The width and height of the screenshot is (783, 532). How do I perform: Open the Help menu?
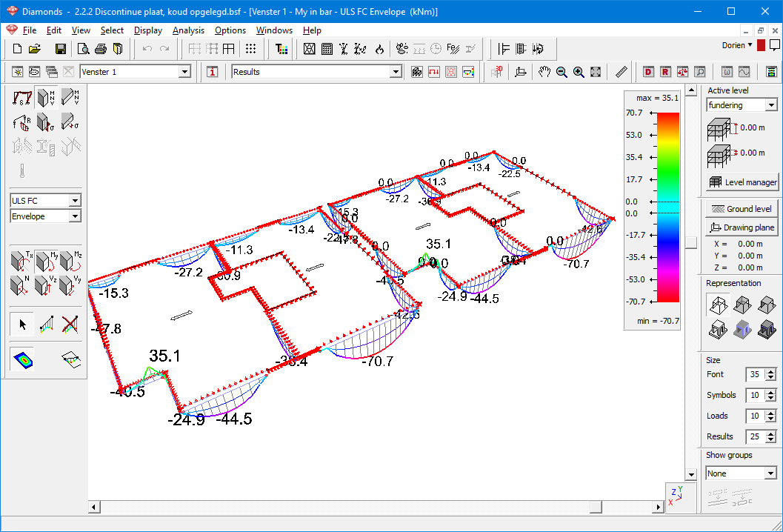point(312,30)
